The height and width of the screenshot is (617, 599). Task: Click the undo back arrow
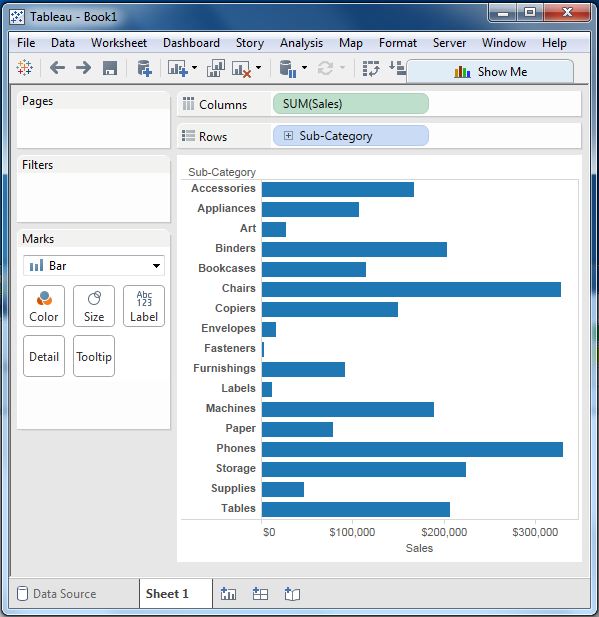[x=57, y=68]
